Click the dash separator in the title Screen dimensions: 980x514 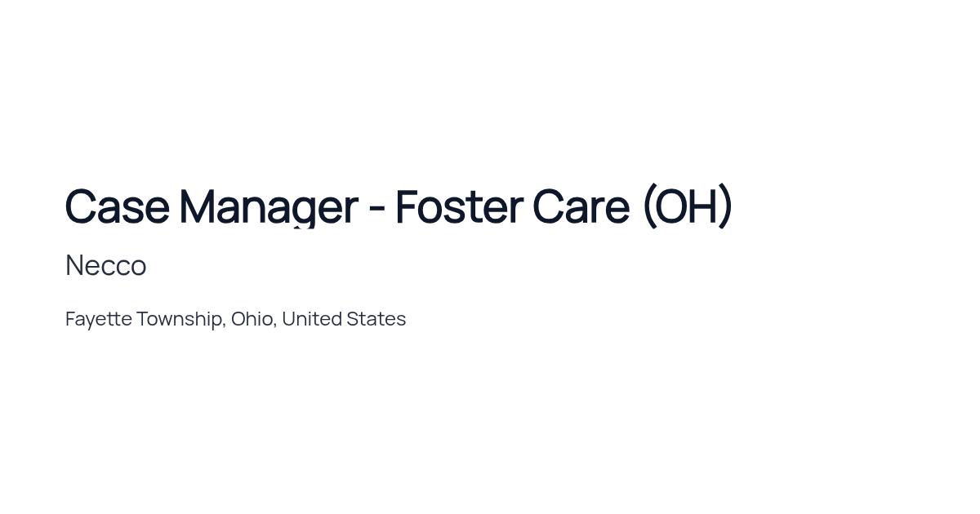pyautogui.click(x=376, y=210)
